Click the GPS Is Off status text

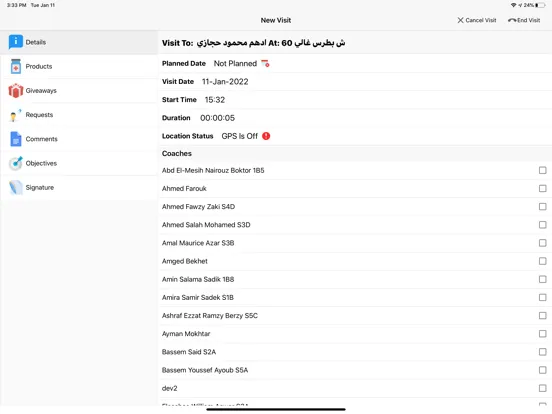[239, 136]
